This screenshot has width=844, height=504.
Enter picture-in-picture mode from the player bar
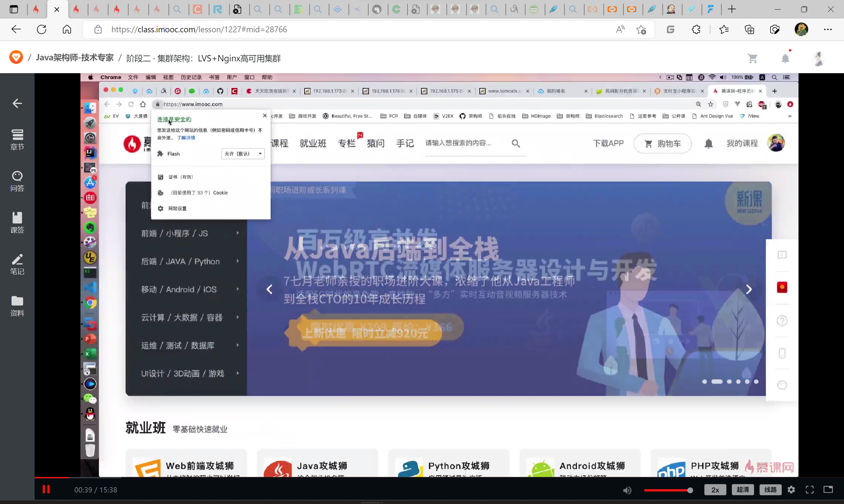[828, 489]
